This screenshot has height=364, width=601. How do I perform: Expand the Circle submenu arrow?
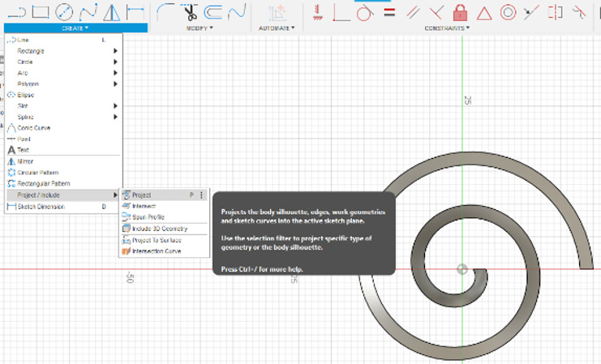click(x=115, y=62)
